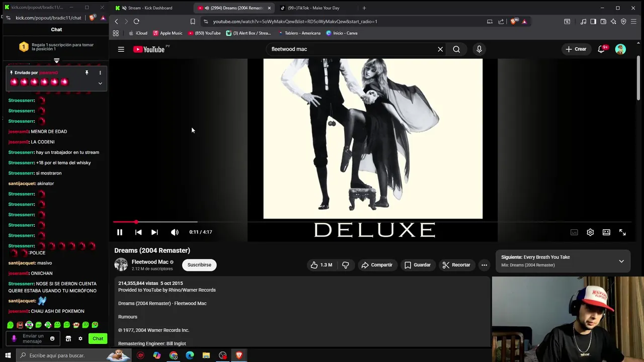Open YouTube player settings gear

590,232
